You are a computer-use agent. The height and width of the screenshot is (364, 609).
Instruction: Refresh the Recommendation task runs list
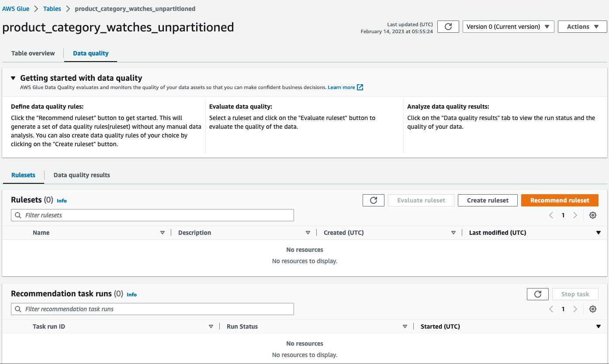[x=538, y=294]
